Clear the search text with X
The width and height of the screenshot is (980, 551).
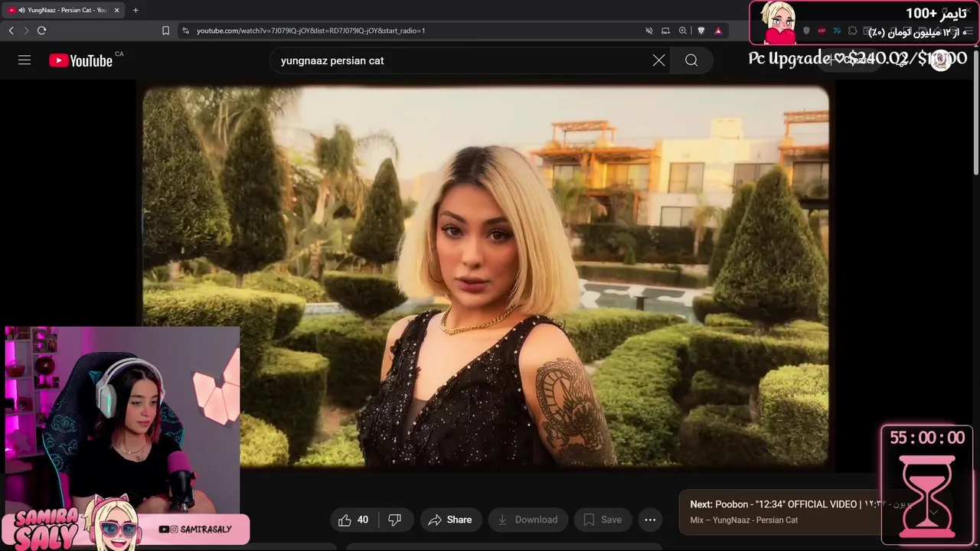[x=658, y=60]
